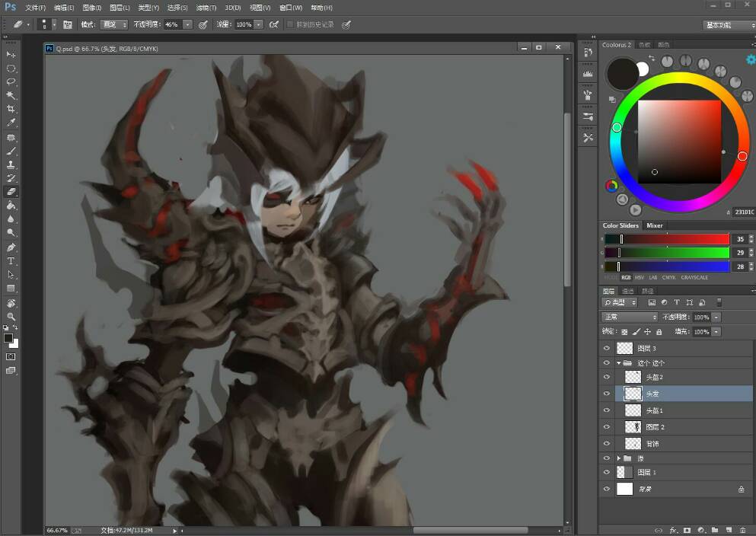Select the Pen tool
Image resolution: width=756 pixels, height=536 pixels.
click(x=11, y=247)
